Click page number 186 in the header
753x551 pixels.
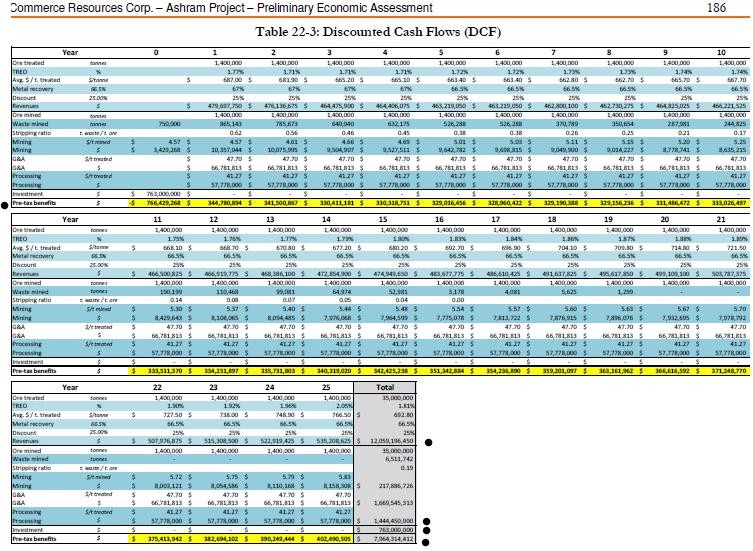pyautogui.click(x=716, y=8)
